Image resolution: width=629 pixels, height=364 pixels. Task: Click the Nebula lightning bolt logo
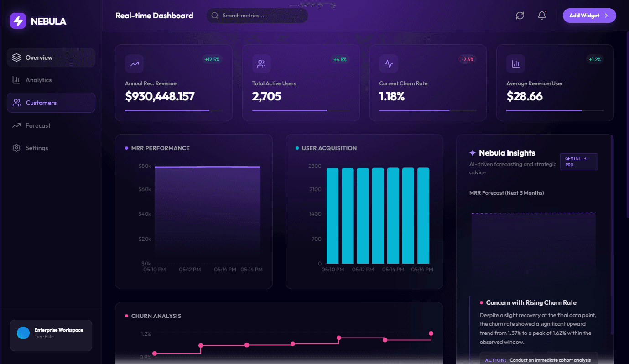(17, 20)
